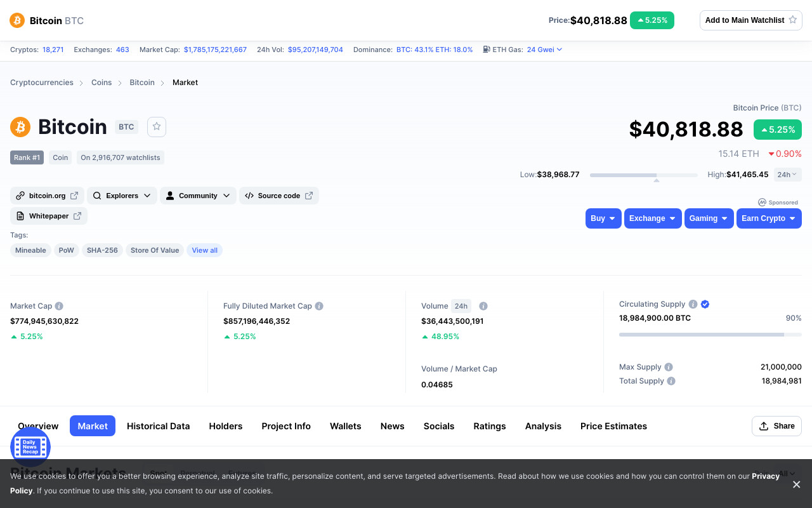Click the Sponsored label icon
The height and width of the screenshot is (508, 812).
pyautogui.click(x=762, y=203)
